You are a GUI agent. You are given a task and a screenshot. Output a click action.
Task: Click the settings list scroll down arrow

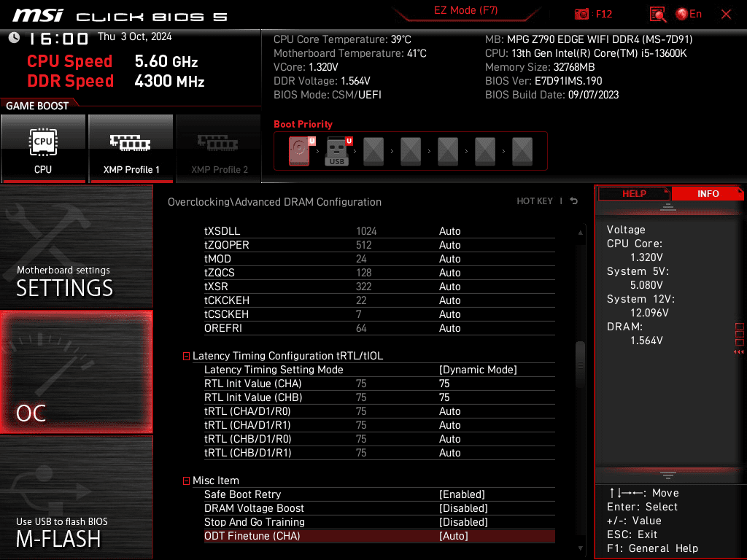click(x=580, y=548)
